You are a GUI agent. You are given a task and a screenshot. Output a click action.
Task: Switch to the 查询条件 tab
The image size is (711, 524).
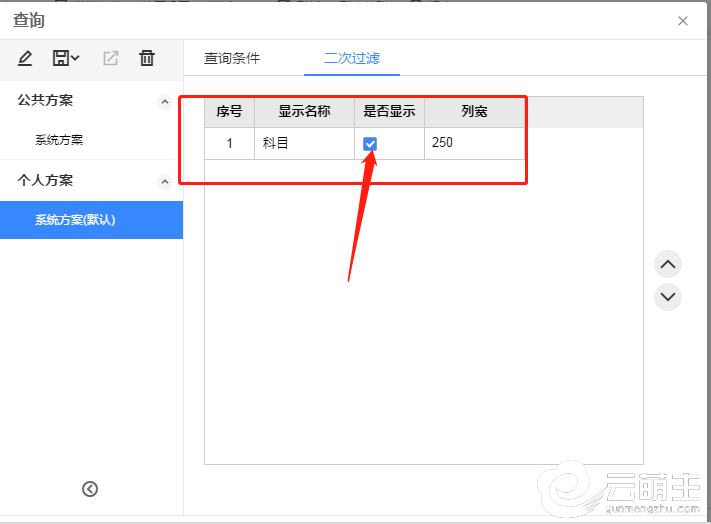tap(232, 58)
